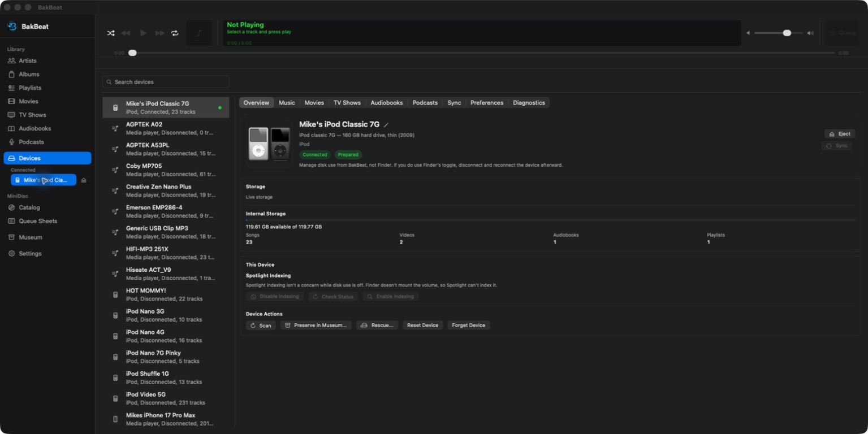Click the maximum volume speaker icon
The image size is (868, 434).
(x=810, y=33)
